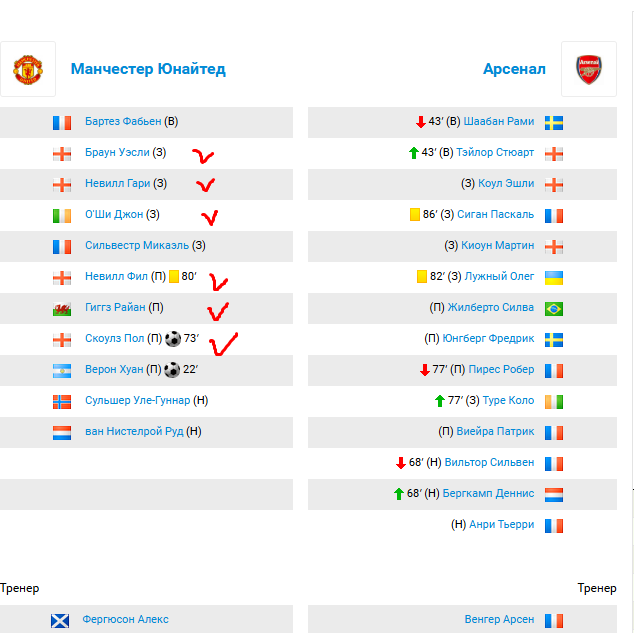Click the Brazil flag beside Жилберто Силва
Viewport: 634px width, 633px height.
click(x=554, y=309)
